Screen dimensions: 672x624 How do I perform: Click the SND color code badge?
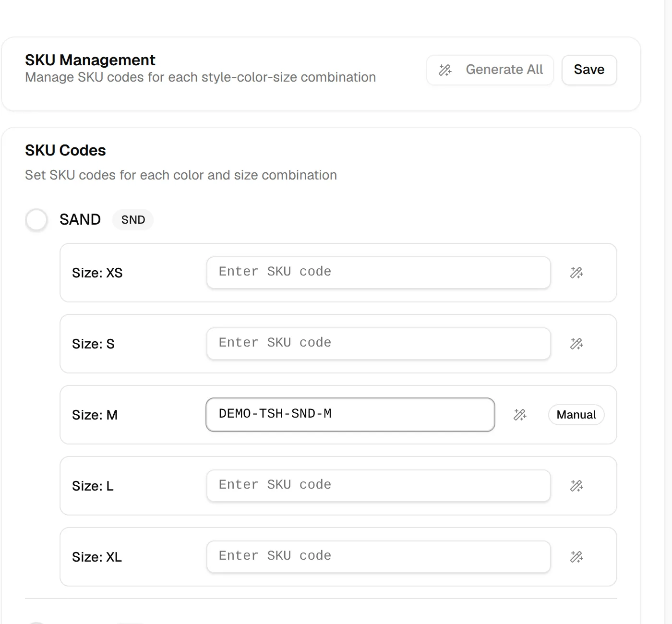(x=133, y=220)
